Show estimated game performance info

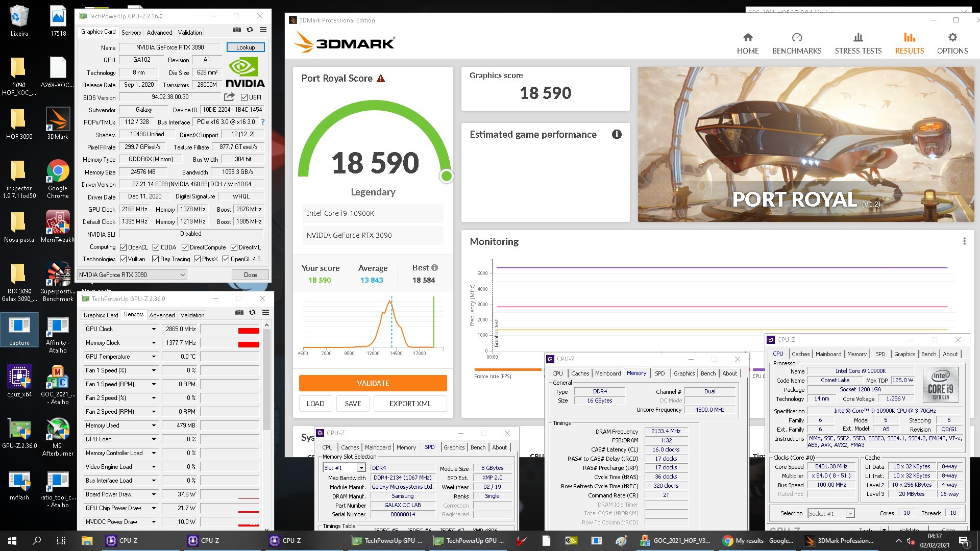pyautogui.click(x=617, y=134)
